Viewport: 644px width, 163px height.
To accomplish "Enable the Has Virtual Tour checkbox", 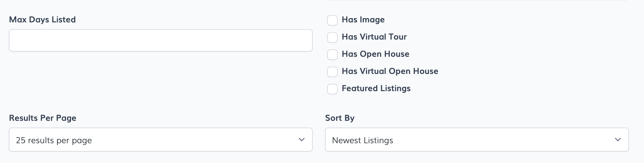I will pyautogui.click(x=332, y=37).
